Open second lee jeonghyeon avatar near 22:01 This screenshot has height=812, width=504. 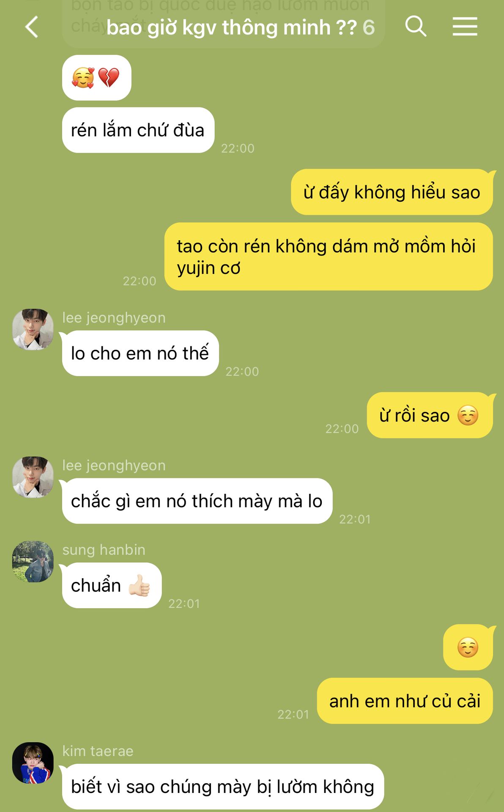[33, 477]
